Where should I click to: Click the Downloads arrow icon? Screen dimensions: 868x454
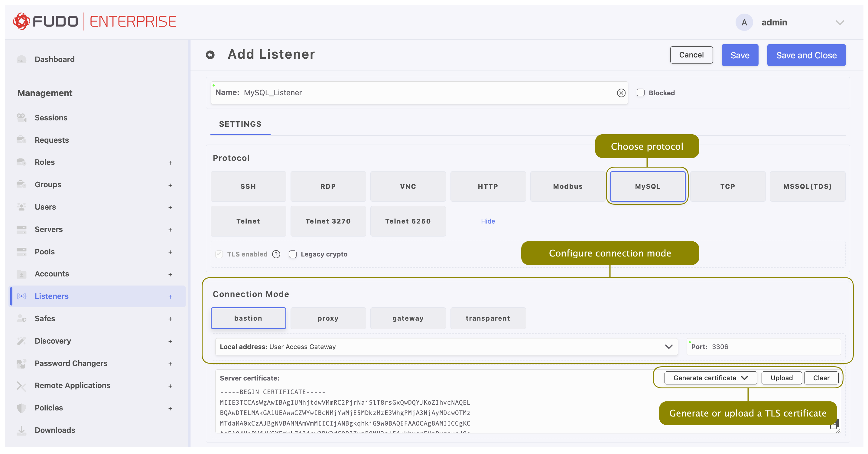point(21,430)
